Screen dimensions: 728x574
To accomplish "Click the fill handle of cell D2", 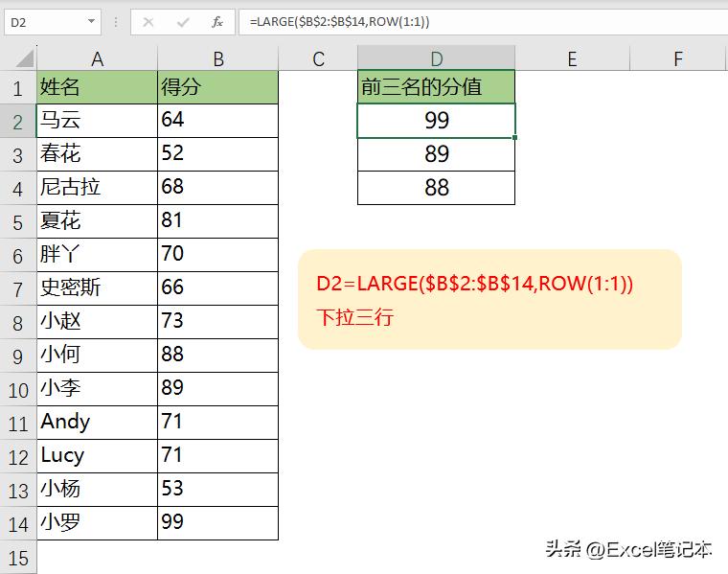I will pos(515,137).
